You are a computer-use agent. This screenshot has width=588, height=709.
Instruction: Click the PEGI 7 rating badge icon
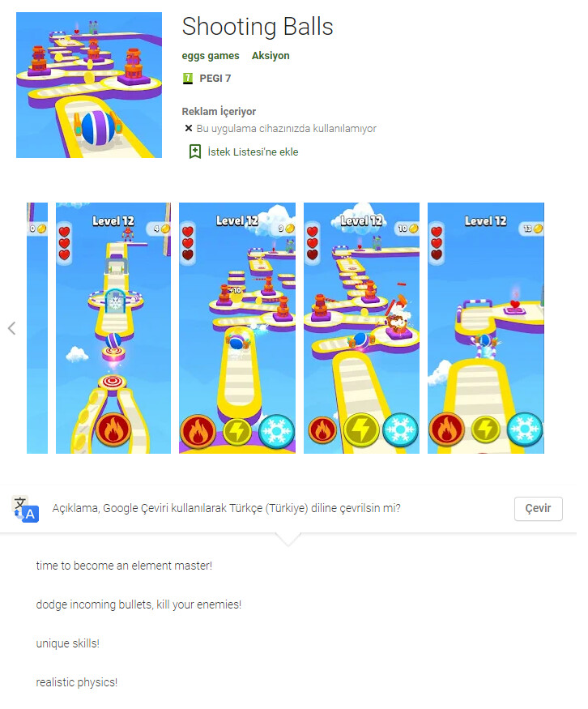[188, 79]
